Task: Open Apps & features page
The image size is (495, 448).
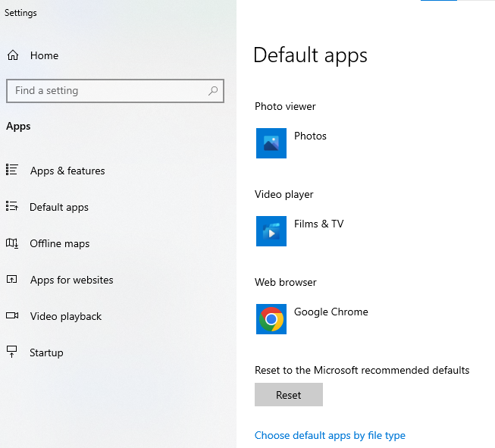Action: click(x=67, y=171)
